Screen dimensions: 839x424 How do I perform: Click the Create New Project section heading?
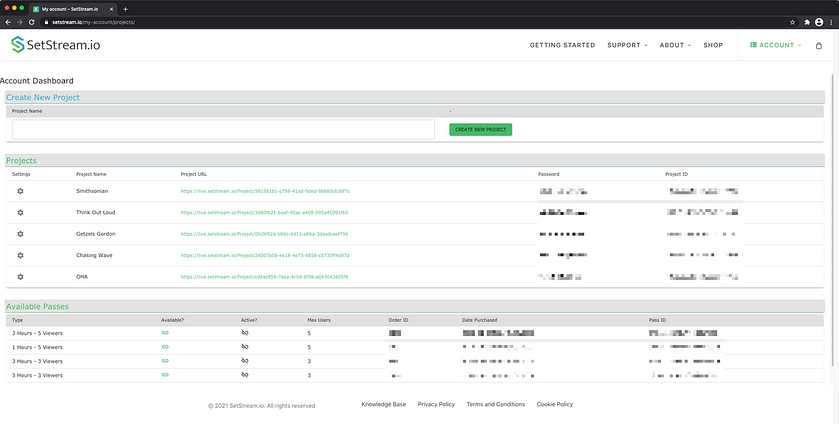[43, 97]
